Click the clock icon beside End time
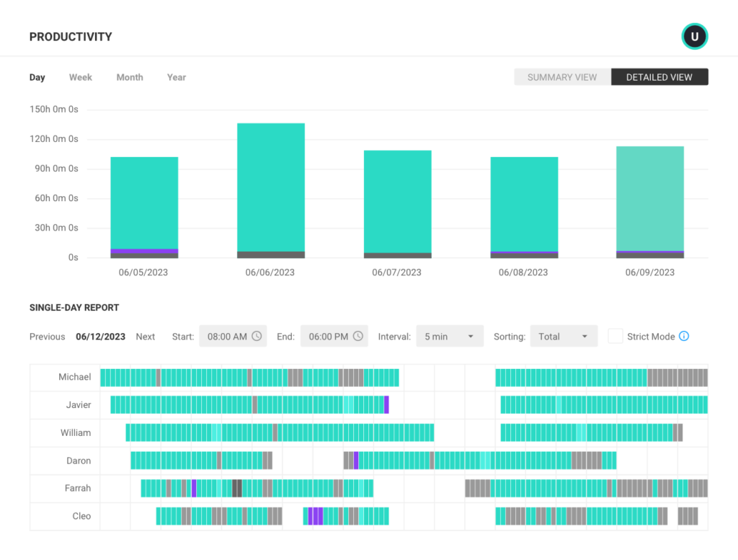This screenshot has height=560, width=738. pos(356,336)
